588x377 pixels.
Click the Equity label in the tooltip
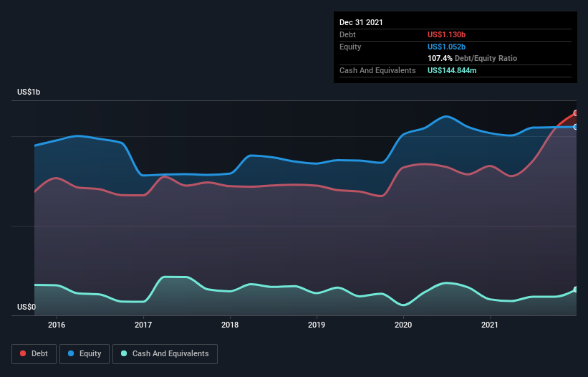(350, 47)
